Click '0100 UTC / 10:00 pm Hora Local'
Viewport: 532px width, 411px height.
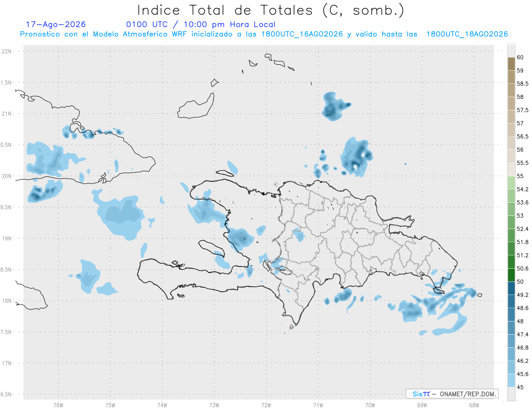point(201,25)
